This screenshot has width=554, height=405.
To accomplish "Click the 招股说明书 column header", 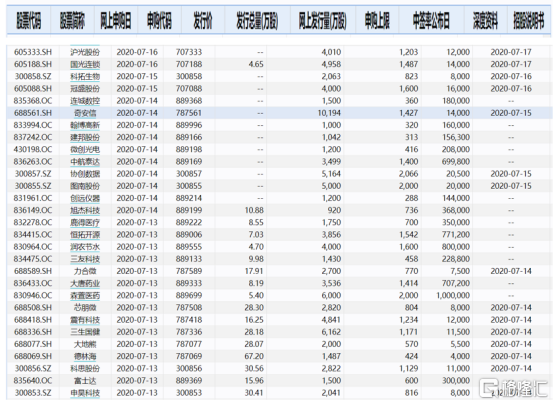I will point(529,21).
